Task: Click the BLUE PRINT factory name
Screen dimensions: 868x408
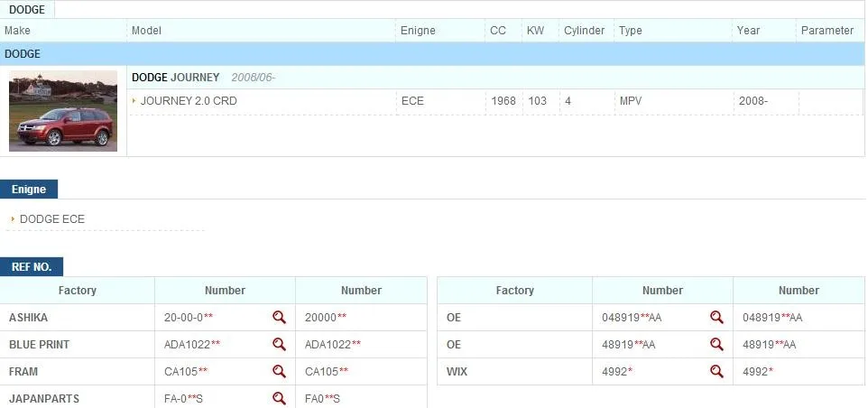Action: pos(39,345)
